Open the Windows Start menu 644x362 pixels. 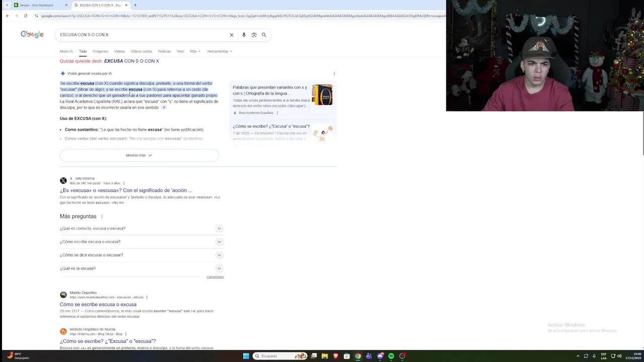point(246,356)
